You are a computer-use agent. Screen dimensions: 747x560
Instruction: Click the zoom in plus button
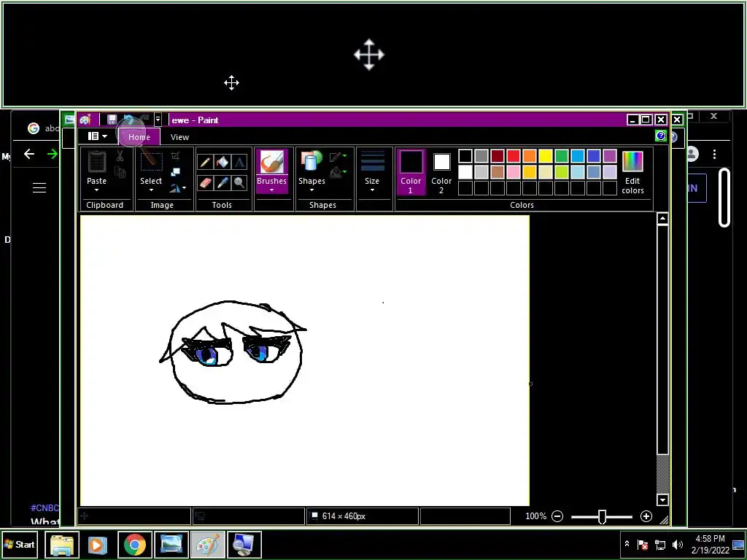coord(646,516)
